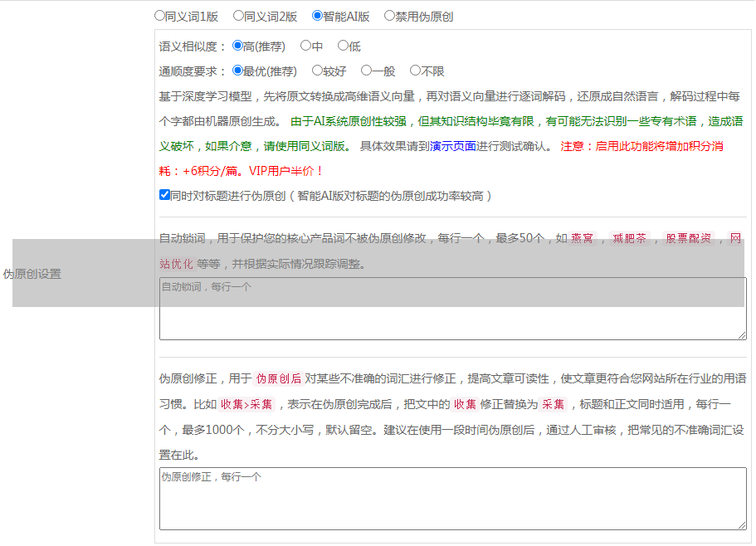Click the 伪原创修正 textarea resize handle
The height and width of the screenshot is (546, 756).
(741, 524)
